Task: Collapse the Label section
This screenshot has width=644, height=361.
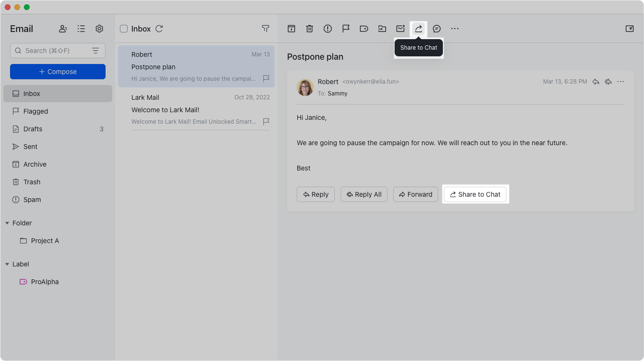Action: [6, 264]
